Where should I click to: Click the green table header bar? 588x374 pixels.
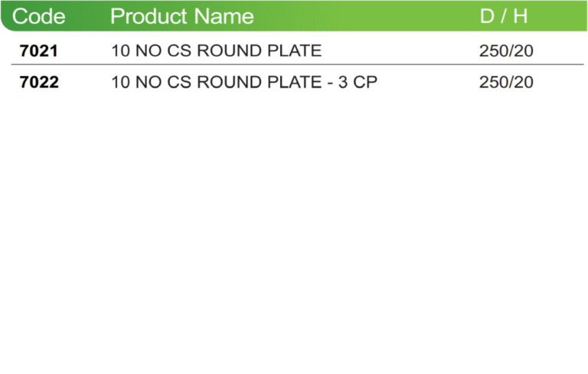tap(294, 16)
